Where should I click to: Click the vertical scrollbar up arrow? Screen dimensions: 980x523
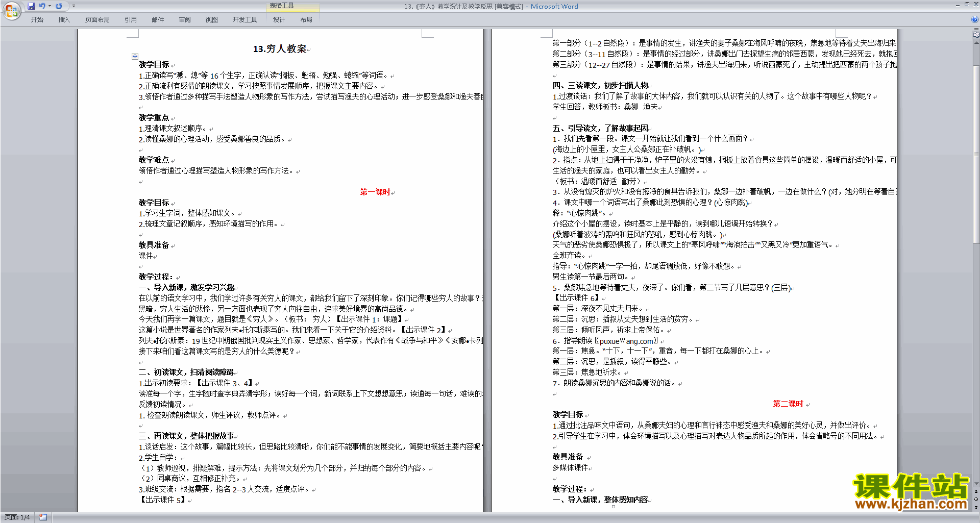pyautogui.click(x=976, y=42)
